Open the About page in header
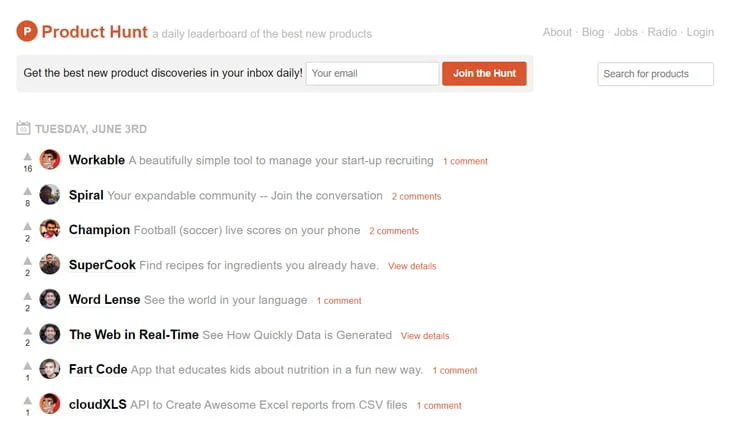Screen dimensions: 730x442 (x=557, y=32)
